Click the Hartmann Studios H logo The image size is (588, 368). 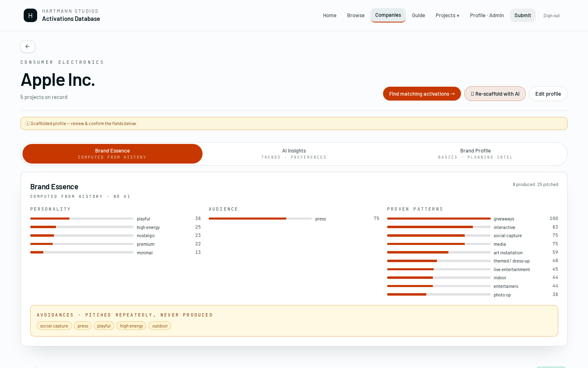[30, 16]
